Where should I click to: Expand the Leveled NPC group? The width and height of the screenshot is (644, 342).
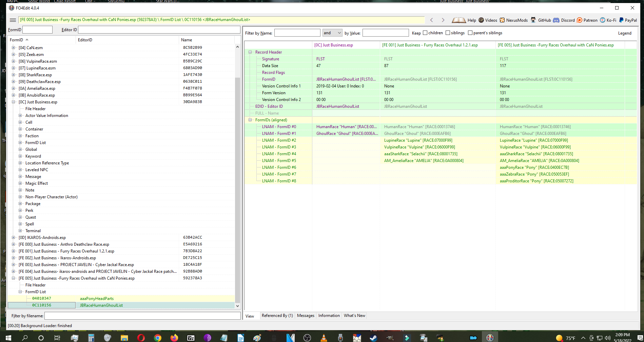[x=20, y=170]
